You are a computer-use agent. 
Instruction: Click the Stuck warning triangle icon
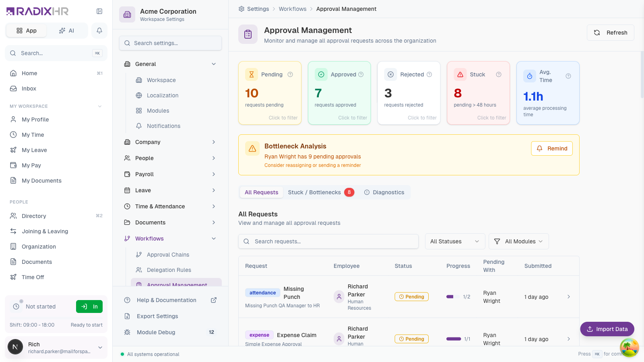460,74
